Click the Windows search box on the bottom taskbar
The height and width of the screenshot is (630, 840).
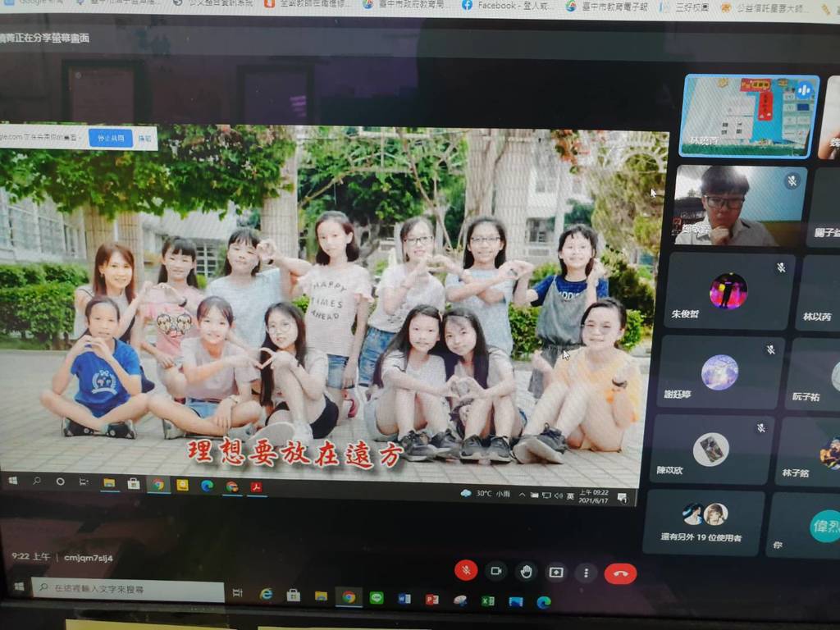pos(127,589)
